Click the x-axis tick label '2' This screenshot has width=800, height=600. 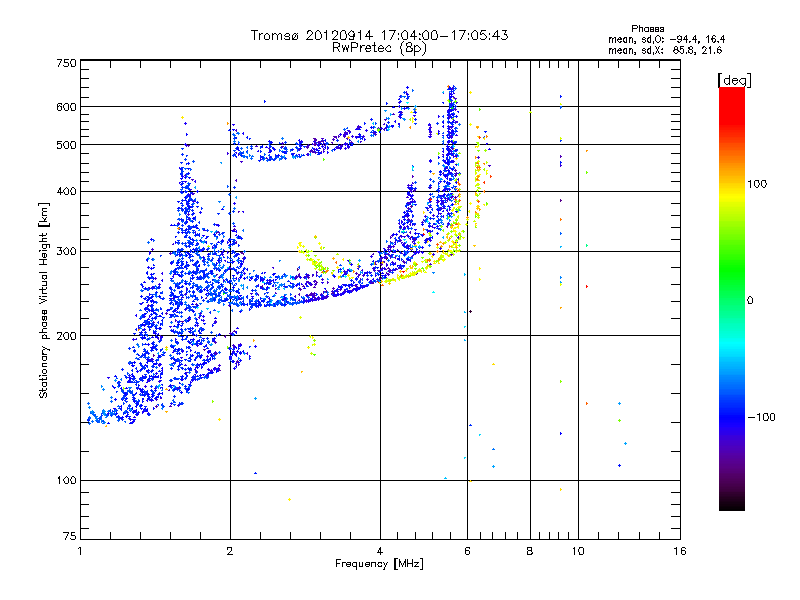(x=230, y=551)
